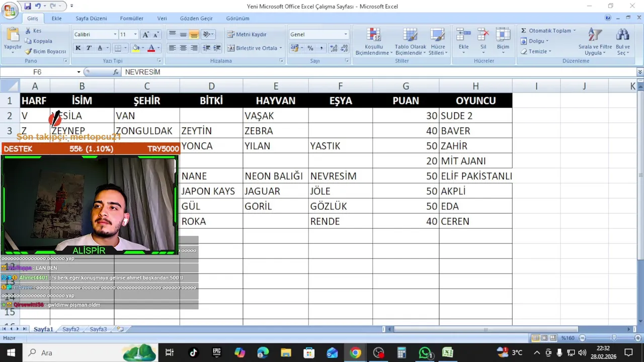This screenshot has height=362, width=644.
Task: Open Dolgu fill menu
Action: click(535, 41)
